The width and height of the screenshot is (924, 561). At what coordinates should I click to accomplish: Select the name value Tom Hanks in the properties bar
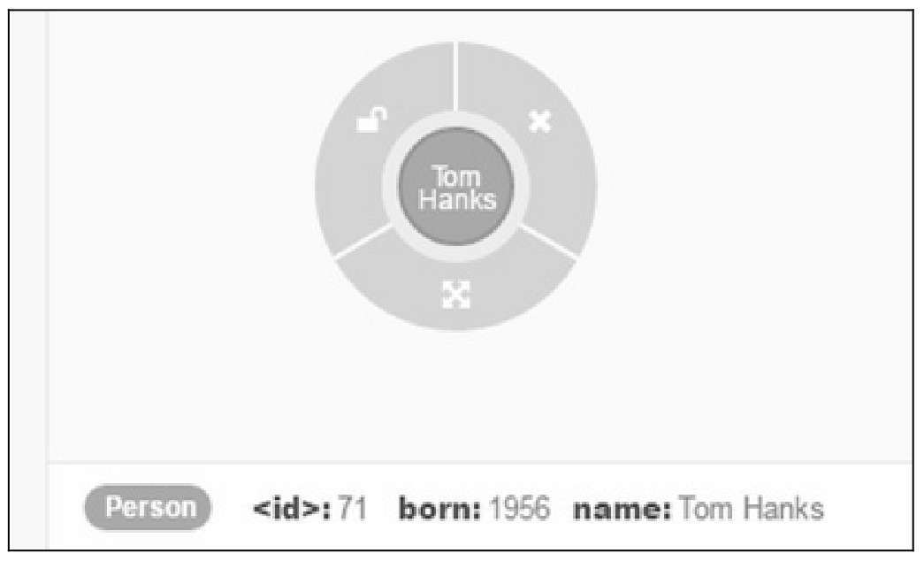752,509
